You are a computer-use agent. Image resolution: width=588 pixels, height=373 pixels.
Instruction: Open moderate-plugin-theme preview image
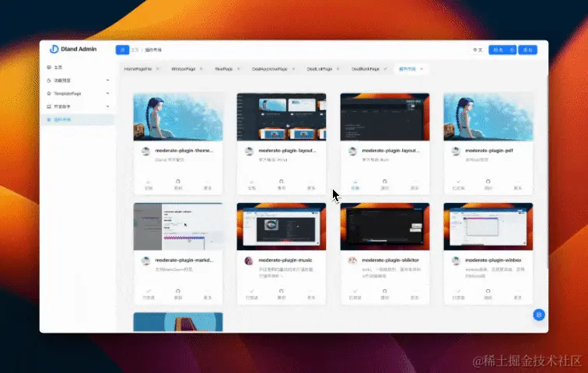click(x=178, y=117)
